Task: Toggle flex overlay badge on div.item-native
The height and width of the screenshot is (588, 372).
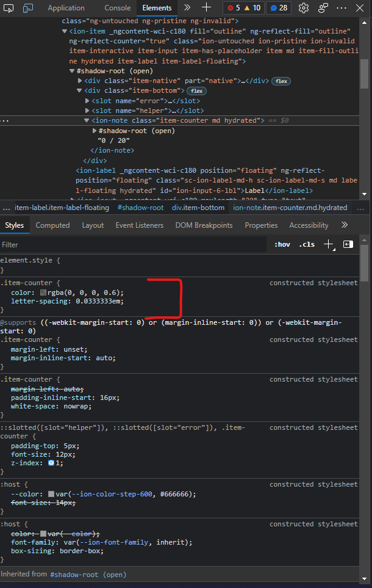Action: 281,81
